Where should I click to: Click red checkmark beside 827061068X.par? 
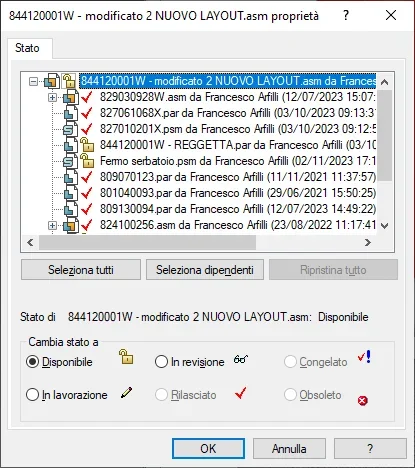(x=87, y=113)
